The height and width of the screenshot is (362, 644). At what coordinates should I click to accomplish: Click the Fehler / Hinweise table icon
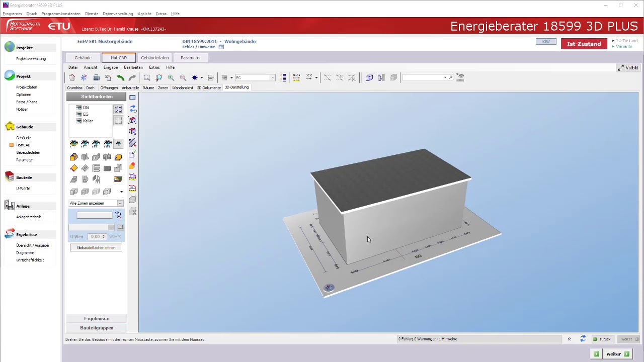click(221, 47)
